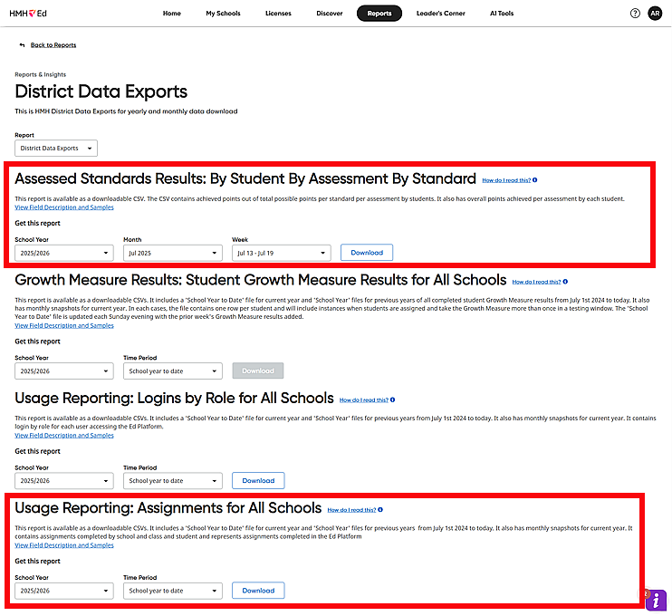Viewport: 672px width, 616px height.
Task: Go to the Home tab
Action: click(x=172, y=14)
